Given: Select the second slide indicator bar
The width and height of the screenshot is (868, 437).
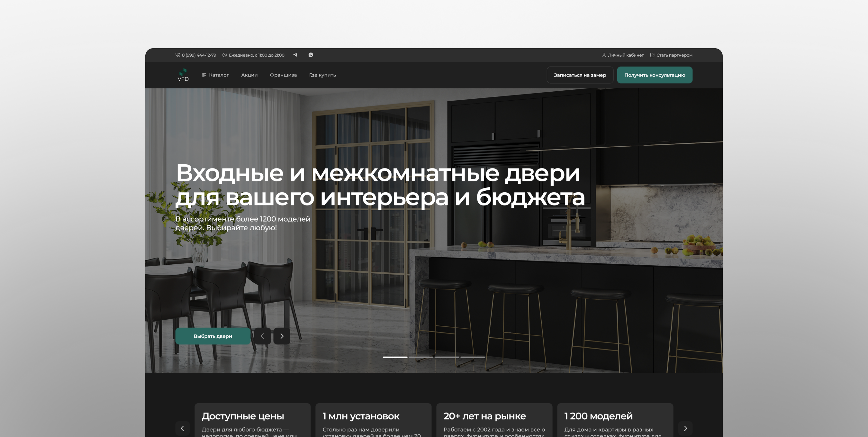Looking at the screenshot, I should coord(421,357).
